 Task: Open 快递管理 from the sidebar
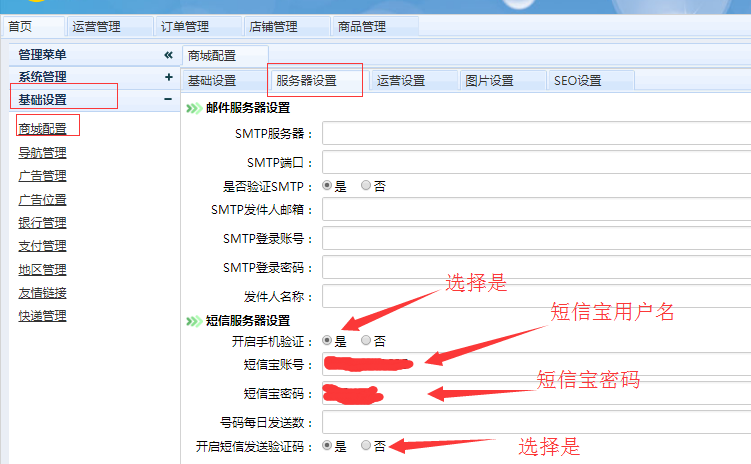pos(42,316)
